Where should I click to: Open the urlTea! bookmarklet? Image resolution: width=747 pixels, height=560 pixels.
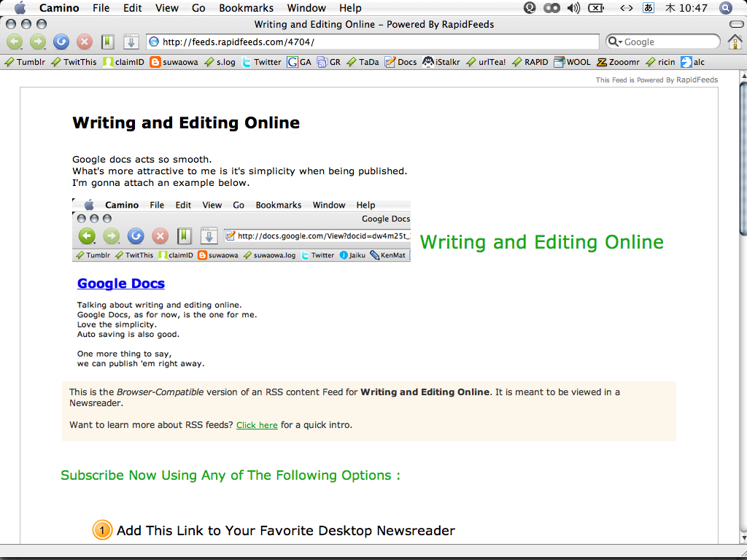487,62
